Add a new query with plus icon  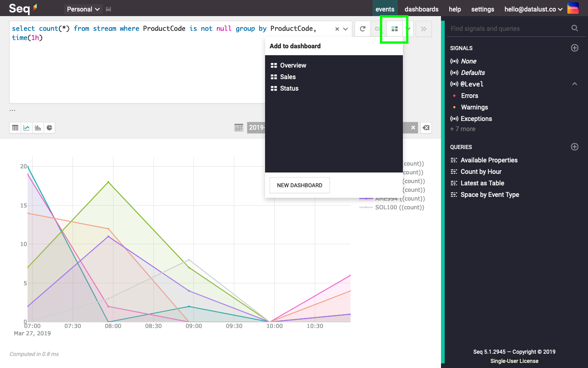[575, 147]
